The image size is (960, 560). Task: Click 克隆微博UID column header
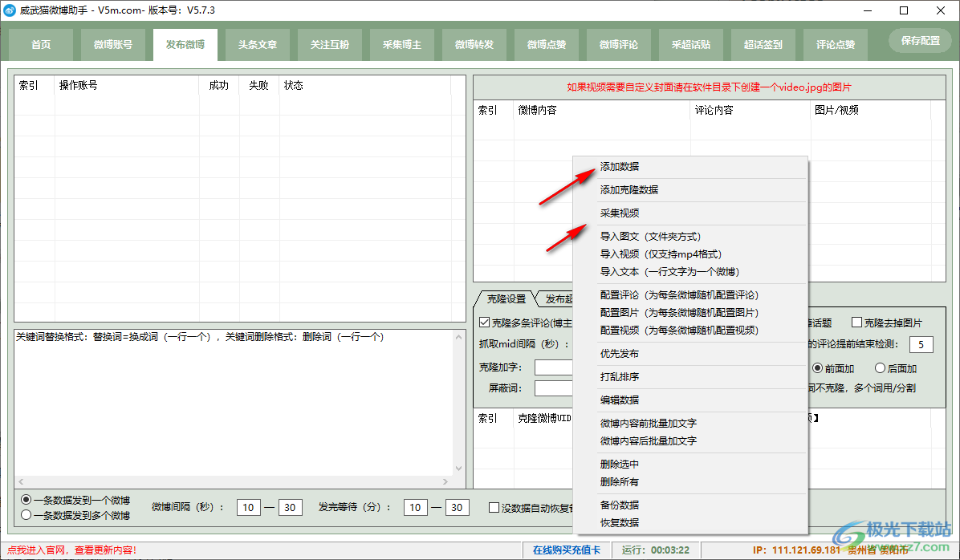point(543,419)
